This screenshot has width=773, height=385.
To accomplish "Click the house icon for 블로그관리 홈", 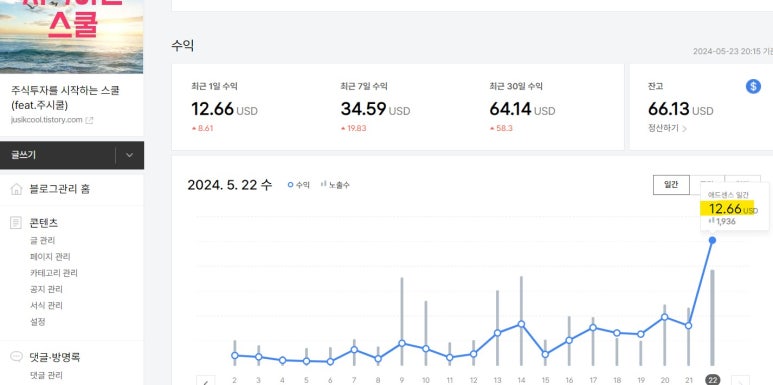I will click(x=16, y=189).
